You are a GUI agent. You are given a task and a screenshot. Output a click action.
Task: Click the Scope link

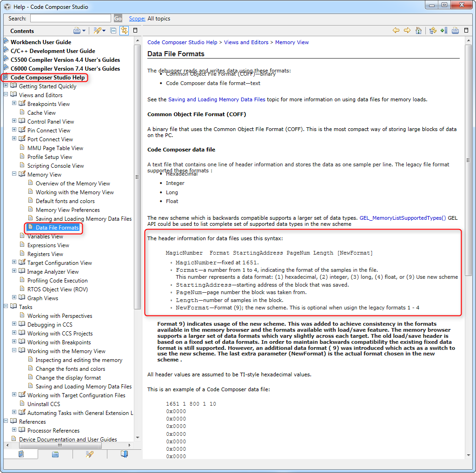(137, 19)
